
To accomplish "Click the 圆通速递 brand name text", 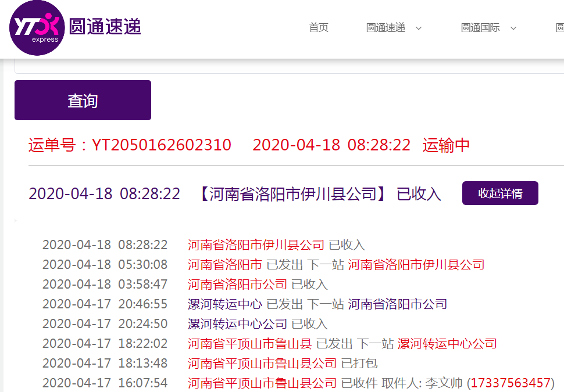I will tap(105, 27).
